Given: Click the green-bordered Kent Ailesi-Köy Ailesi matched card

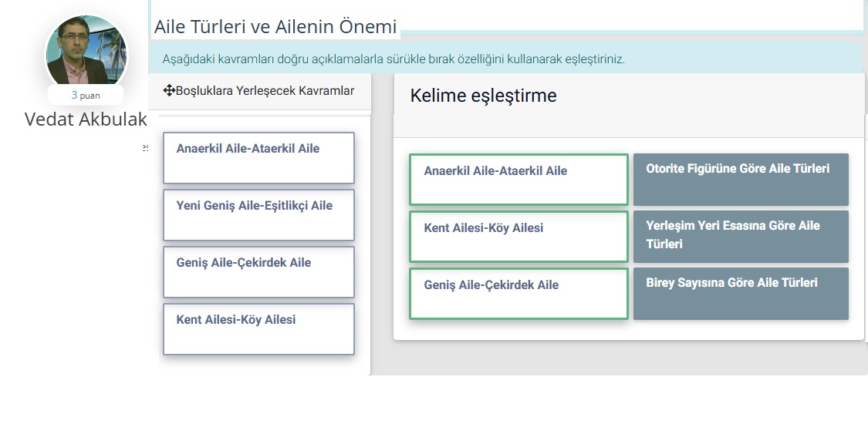Looking at the screenshot, I should [518, 236].
